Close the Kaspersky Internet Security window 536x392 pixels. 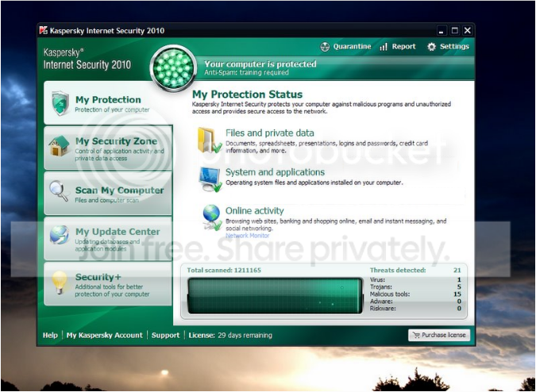tap(467, 31)
